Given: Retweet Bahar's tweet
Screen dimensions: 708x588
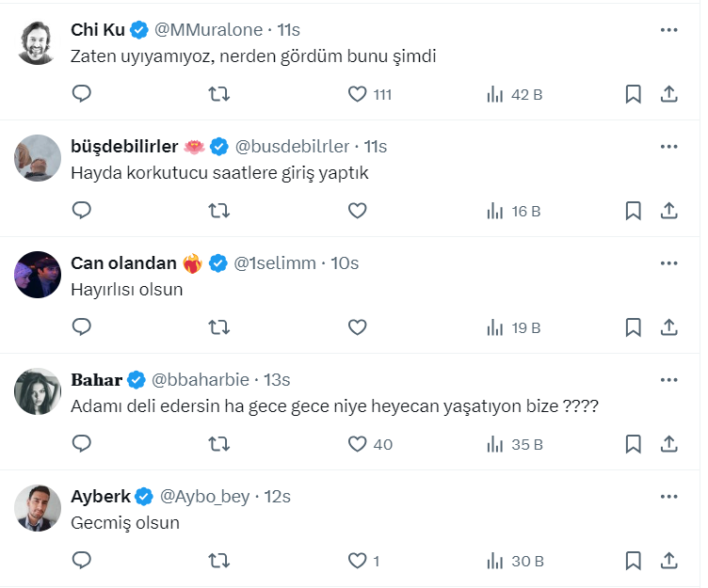Looking at the screenshot, I should (x=218, y=444).
